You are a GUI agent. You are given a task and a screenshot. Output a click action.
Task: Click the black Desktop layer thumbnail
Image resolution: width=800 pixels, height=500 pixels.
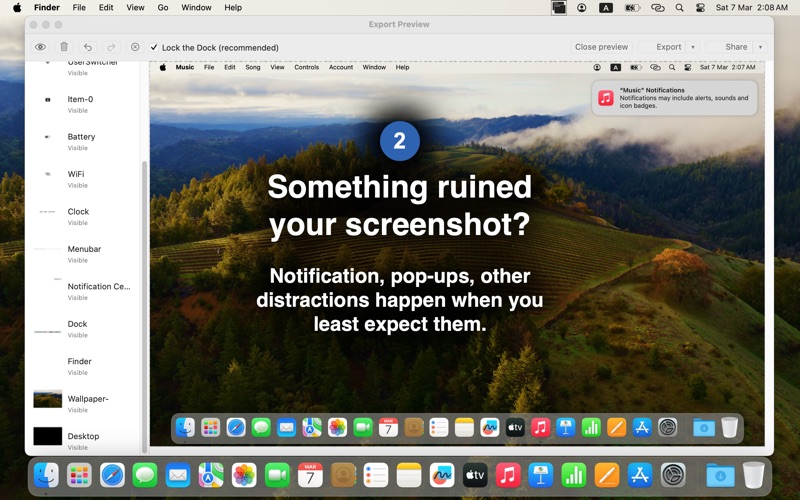[47, 436]
